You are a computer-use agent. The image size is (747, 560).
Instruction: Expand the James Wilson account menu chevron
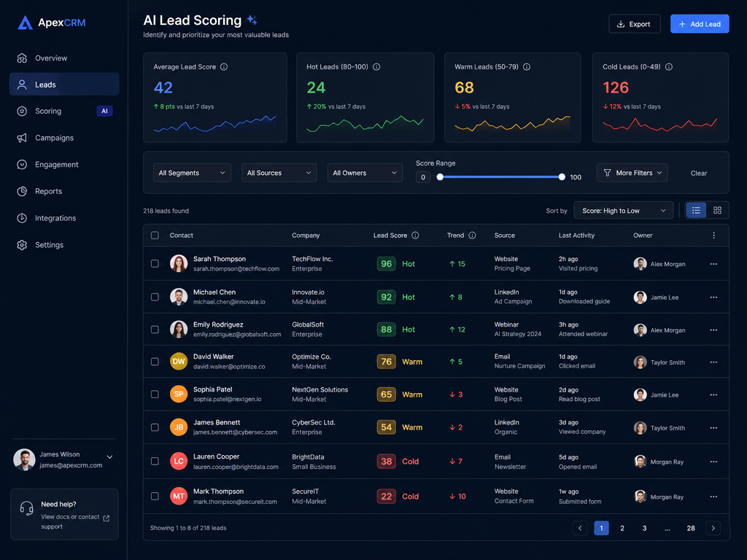[x=109, y=457]
